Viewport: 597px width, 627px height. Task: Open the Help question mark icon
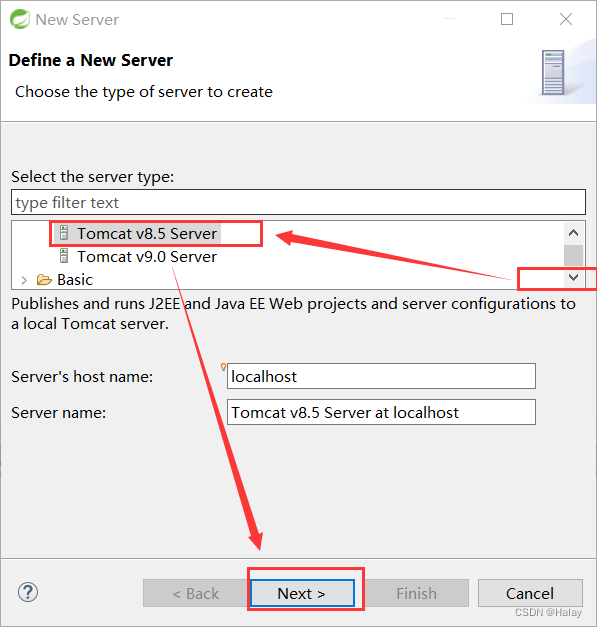[x=28, y=592]
